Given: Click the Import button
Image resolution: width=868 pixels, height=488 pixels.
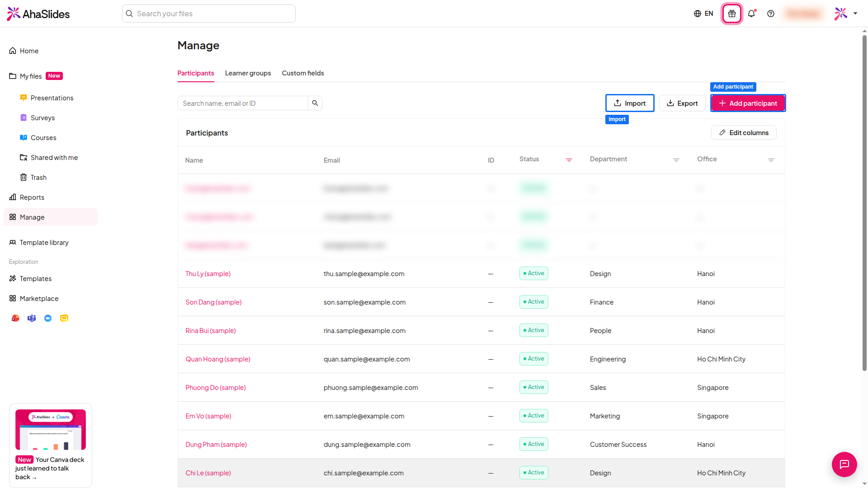Looking at the screenshot, I should [x=630, y=103].
